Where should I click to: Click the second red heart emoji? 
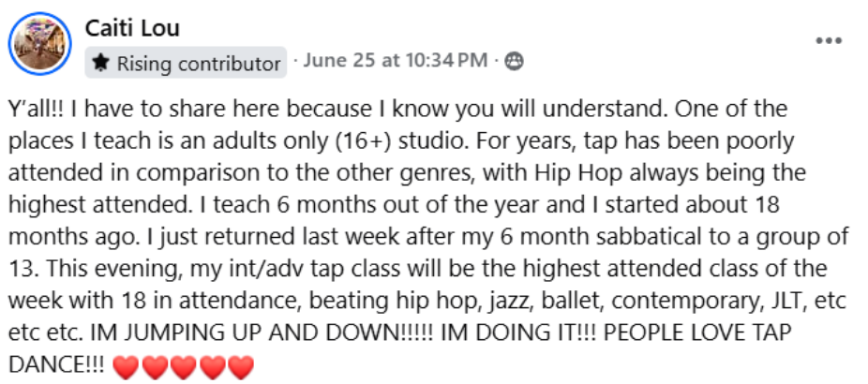pyautogui.click(x=154, y=367)
